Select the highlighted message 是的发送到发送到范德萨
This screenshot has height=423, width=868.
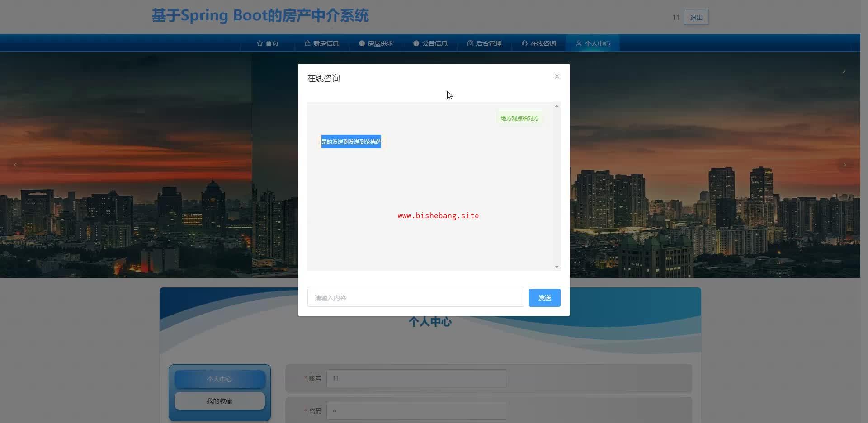click(x=351, y=141)
